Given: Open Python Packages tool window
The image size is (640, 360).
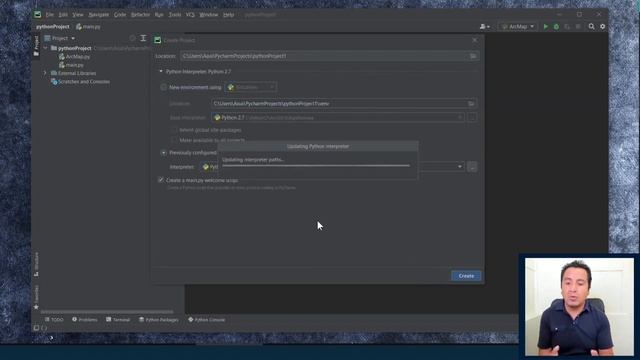Looking at the screenshot, I should coord(159,320).
